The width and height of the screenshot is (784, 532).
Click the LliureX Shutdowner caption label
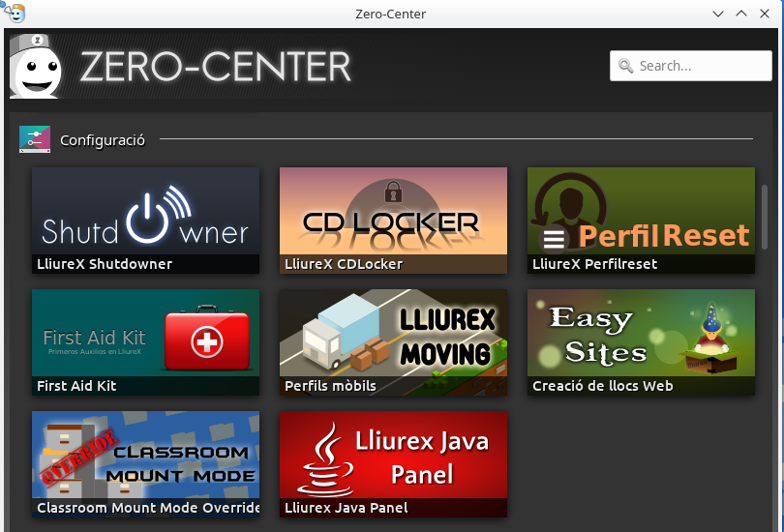tap(105, 264)
